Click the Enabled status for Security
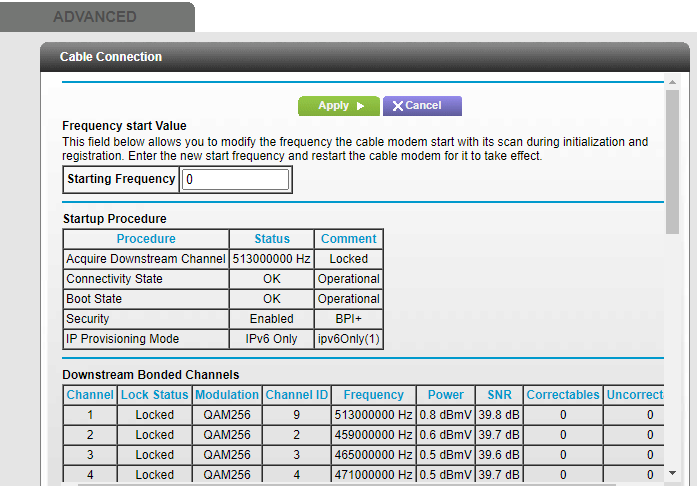Viewport: 697px width, 486px height. (272, 319)
